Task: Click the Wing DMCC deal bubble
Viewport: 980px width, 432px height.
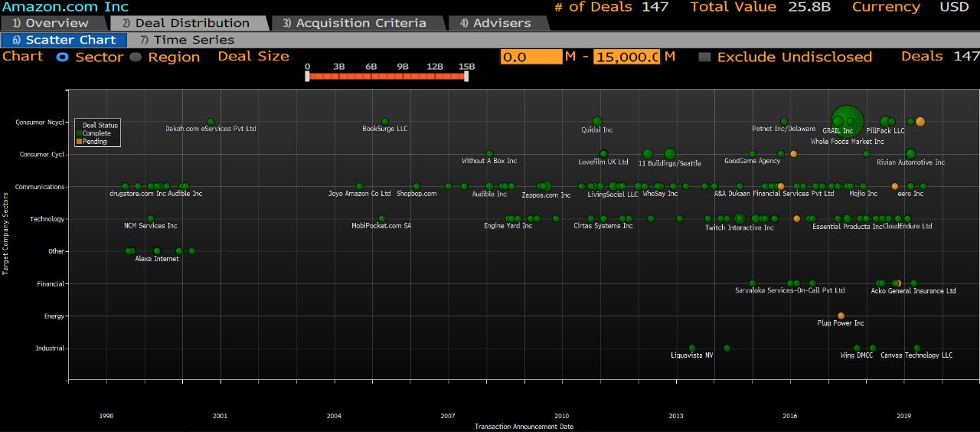Action: click(x=857, y=348)
